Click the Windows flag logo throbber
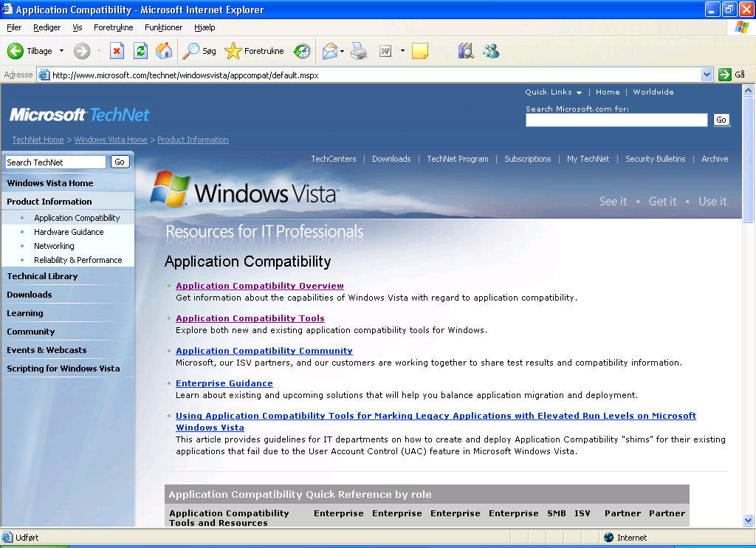This screenshot has width=756, height=548. (x=741, y=27)
